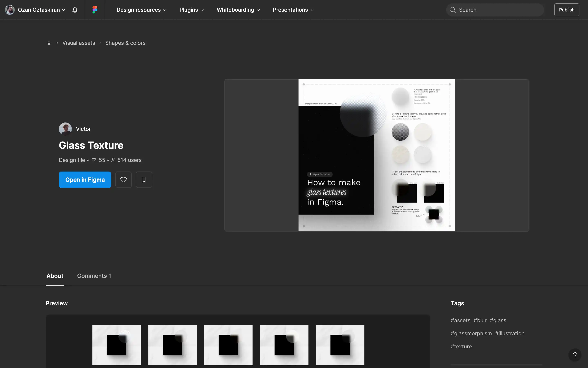Image resolution: width=588 pixels, height=368 pixels.
Task: Click the #glassmorphism tag
Action: (471, 333)
